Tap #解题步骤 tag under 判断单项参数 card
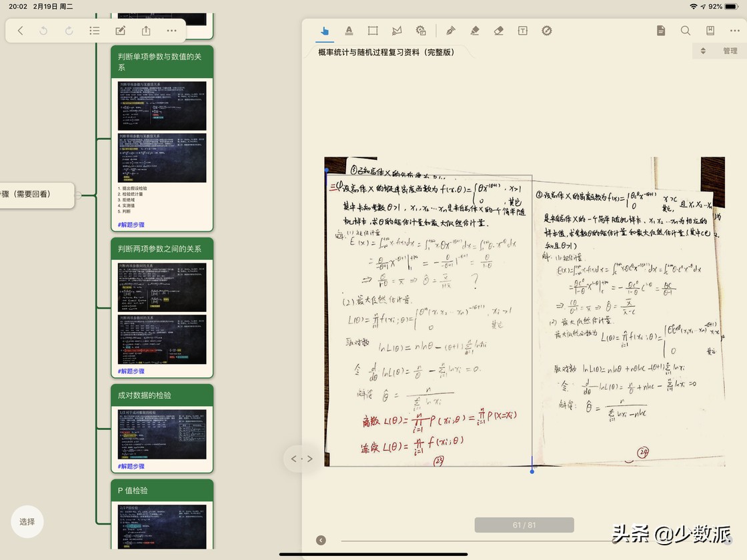This screenshot has width=747, height=560. tap(131, 225)
